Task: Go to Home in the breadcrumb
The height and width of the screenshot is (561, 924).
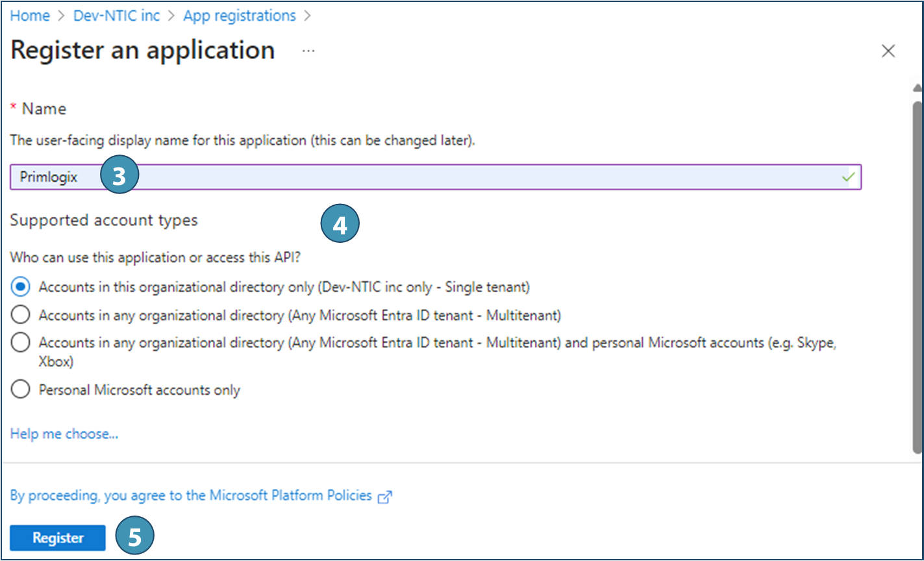Action: click(x=30, y=16)
